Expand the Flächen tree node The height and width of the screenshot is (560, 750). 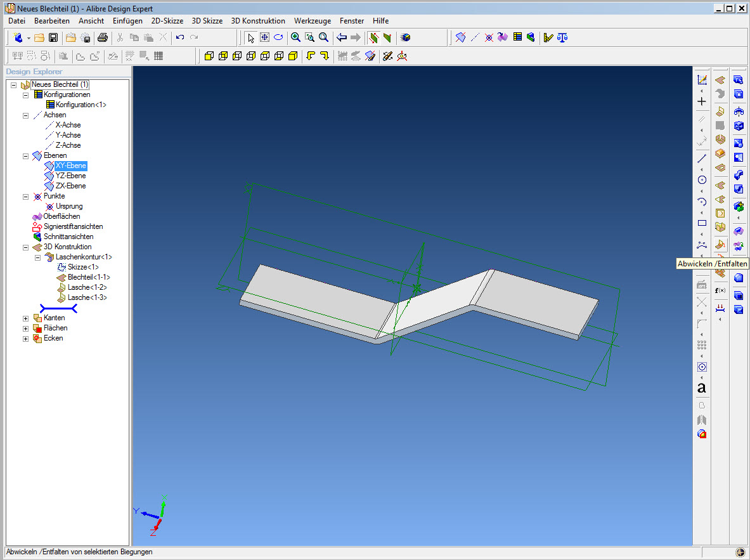26,329
